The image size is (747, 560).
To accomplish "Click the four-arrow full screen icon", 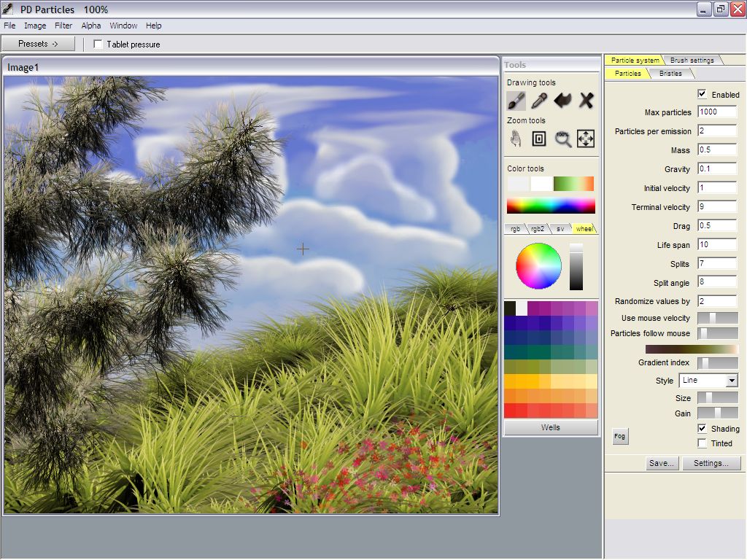I will click(x=586, y=139).
